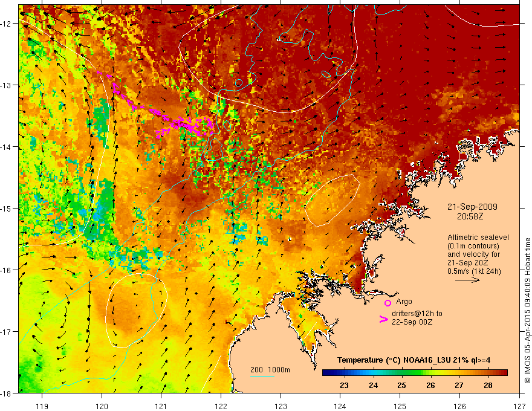
Task: Click the 0.5m/s velocity scale arrow
Action: click(467, 280)
